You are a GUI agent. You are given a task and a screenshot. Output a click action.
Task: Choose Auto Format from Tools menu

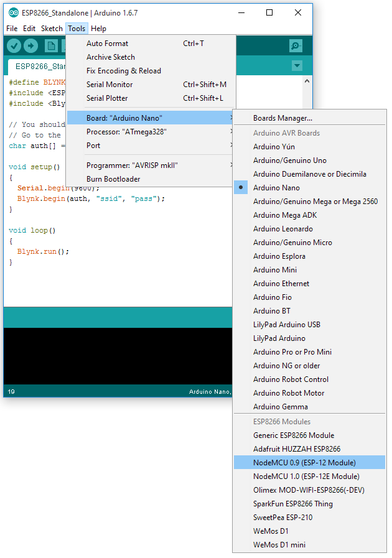pyautogui.click(x=151, y=44)
